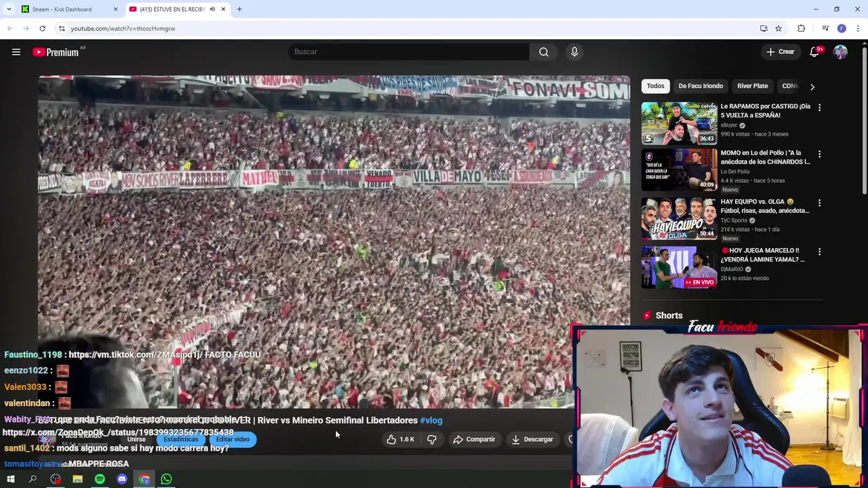The image size is (868, 488).
Task: Select the River Plate filter chip
Action: pyautogui.click(x=753, y=86)
